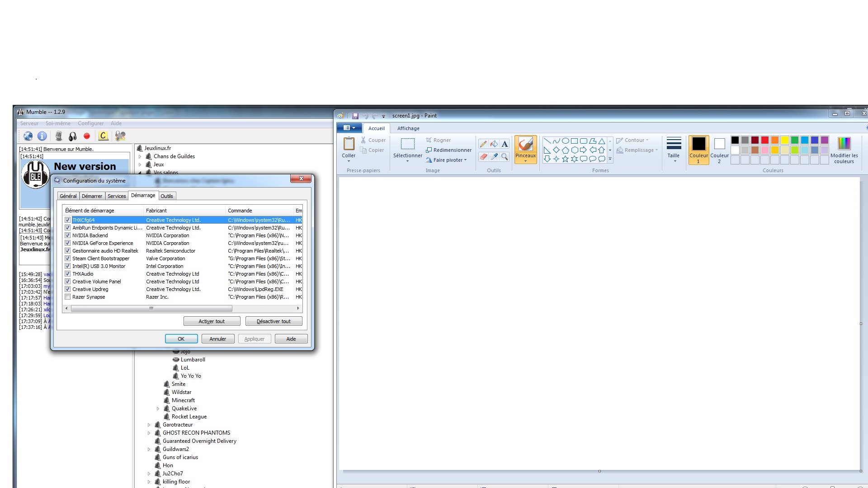Click the Désactiver tout button
The height and width of the screenshot is (488, 868).
pos(274,321)
